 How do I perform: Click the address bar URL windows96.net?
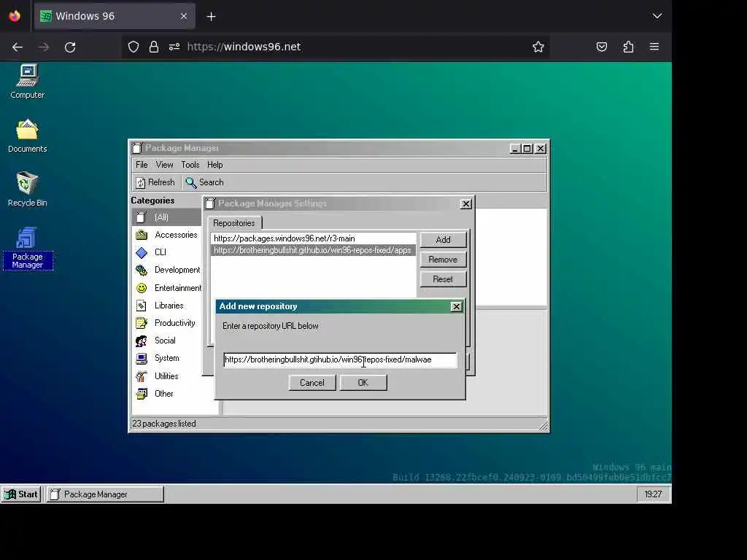244,47
